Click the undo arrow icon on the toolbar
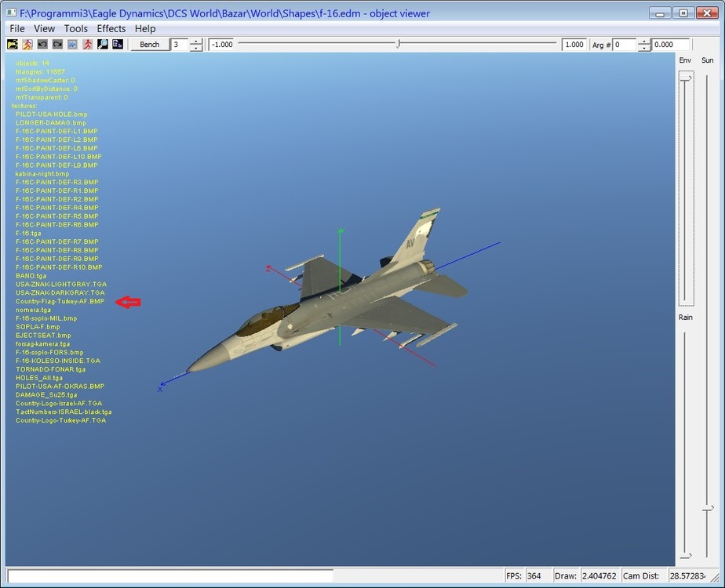This screenshot has width=725, height=588. coord(43,45)
